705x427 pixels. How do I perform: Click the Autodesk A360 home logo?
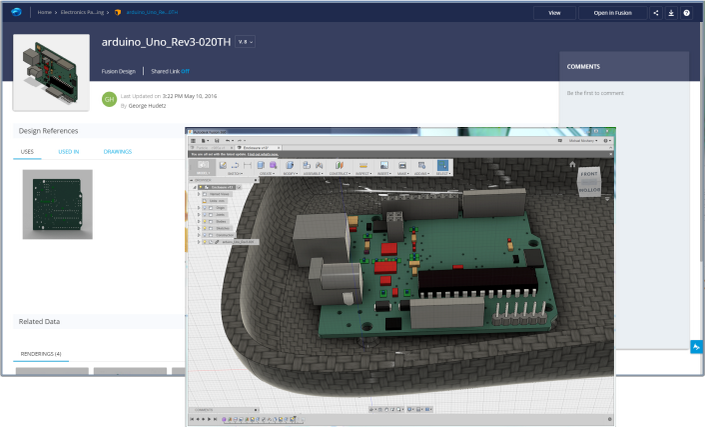17,13
